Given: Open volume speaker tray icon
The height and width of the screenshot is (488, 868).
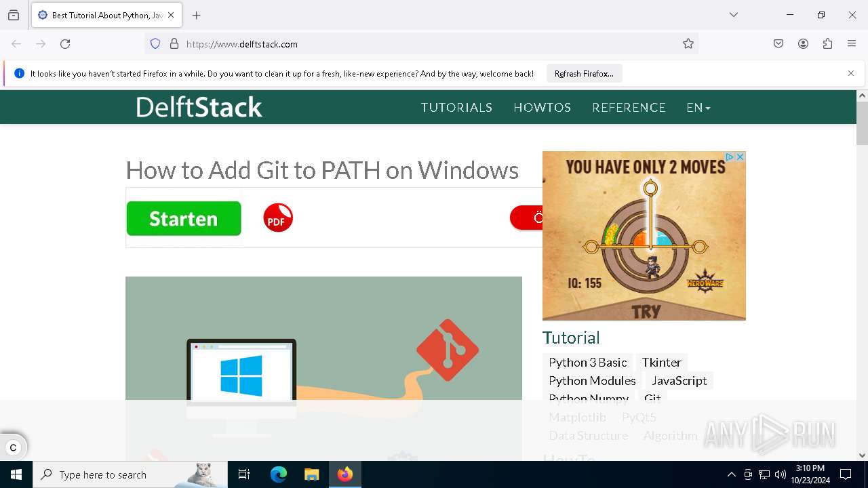Looking at the screenshot, I should [781, 474].
